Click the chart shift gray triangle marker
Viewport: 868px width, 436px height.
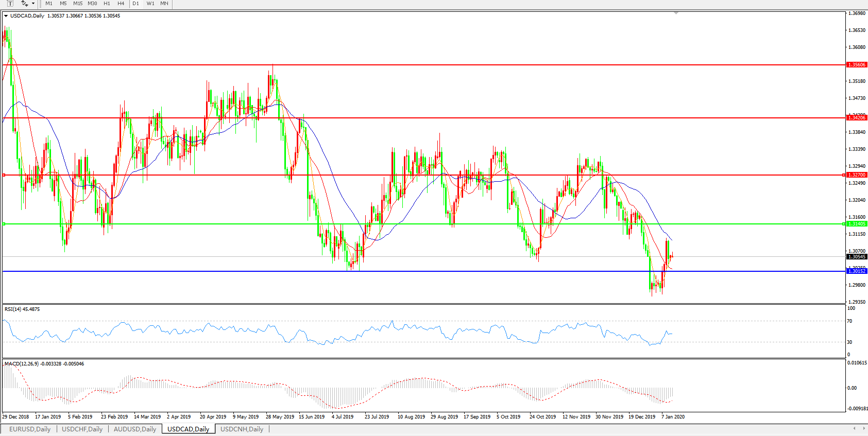[x=676, y=13]
